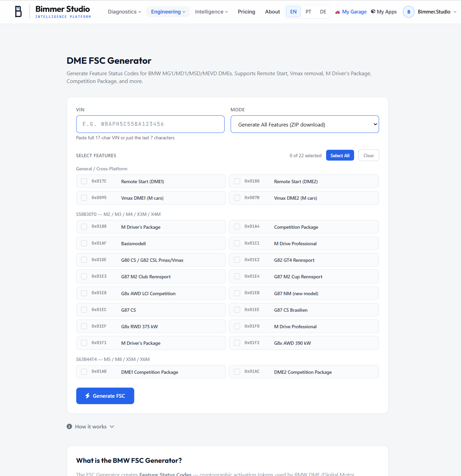Check DME1 Competition Package 0x01AB
Screen dimensions: 461x476
tap(84, 372)
